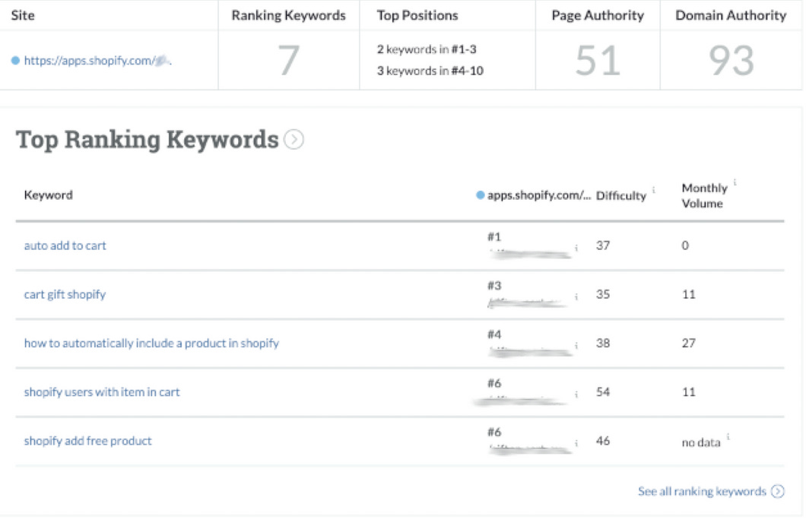806x532 pixels.
Task: Click '2 keywords in #1-3' text
Action: pyautogui.click(x=427, y=49)
